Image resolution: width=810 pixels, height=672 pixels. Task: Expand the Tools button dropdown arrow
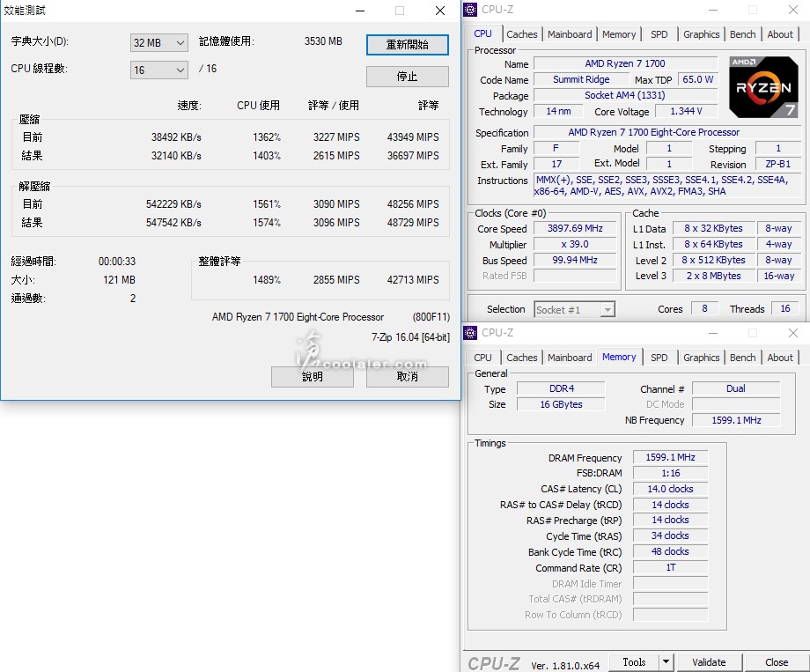(x=666, y=661)
